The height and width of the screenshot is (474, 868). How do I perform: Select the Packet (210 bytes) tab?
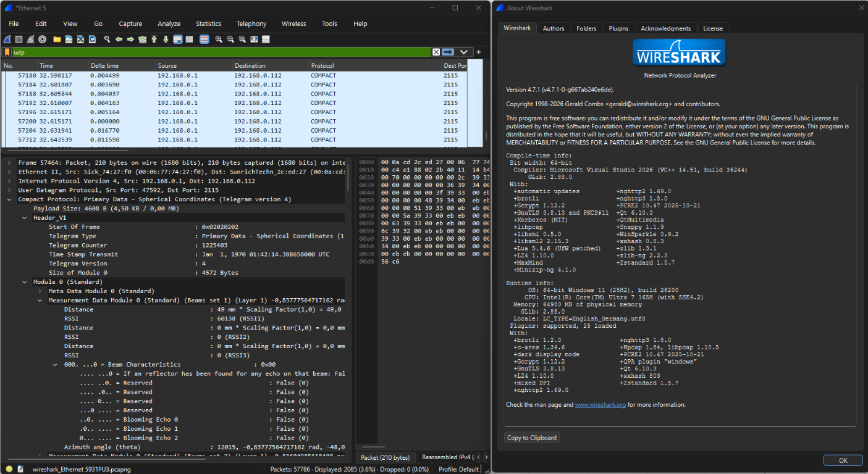click(385, 457)
